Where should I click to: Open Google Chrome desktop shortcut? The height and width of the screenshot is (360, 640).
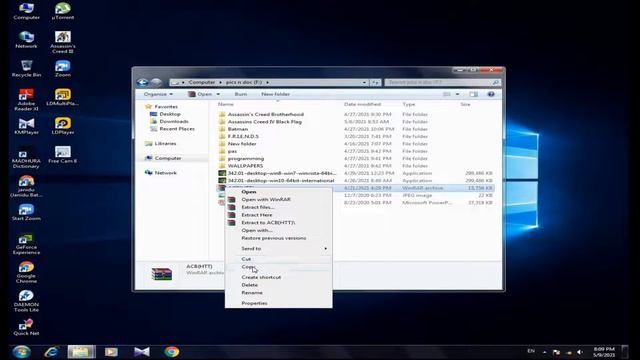coord(27,272)
